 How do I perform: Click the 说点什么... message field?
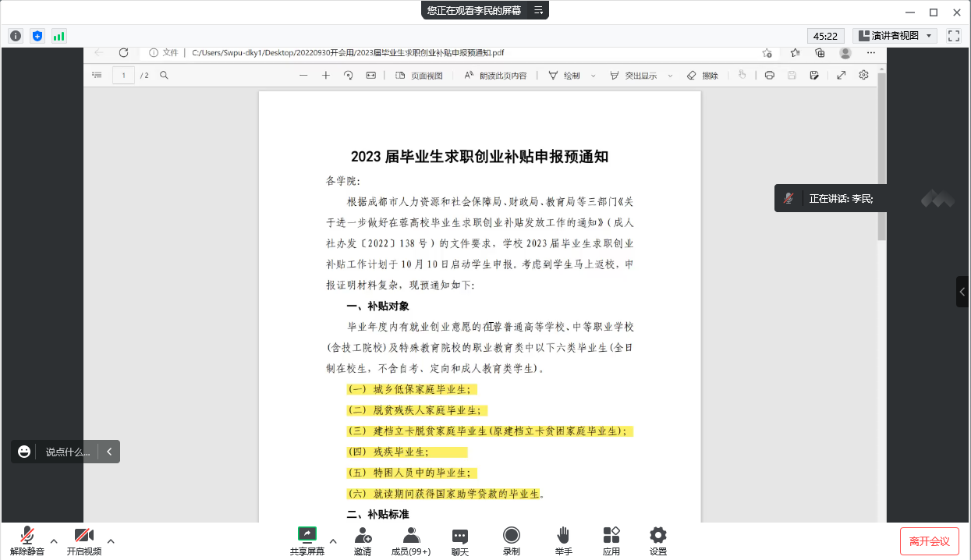point(67,452)
